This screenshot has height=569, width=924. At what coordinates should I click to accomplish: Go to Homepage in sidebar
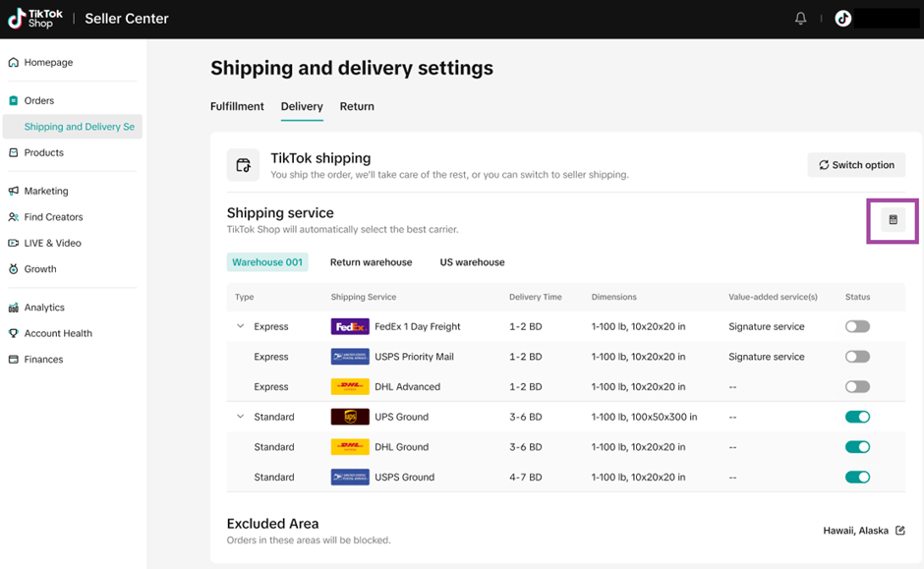pyautogui.click(x=48, y=62)
